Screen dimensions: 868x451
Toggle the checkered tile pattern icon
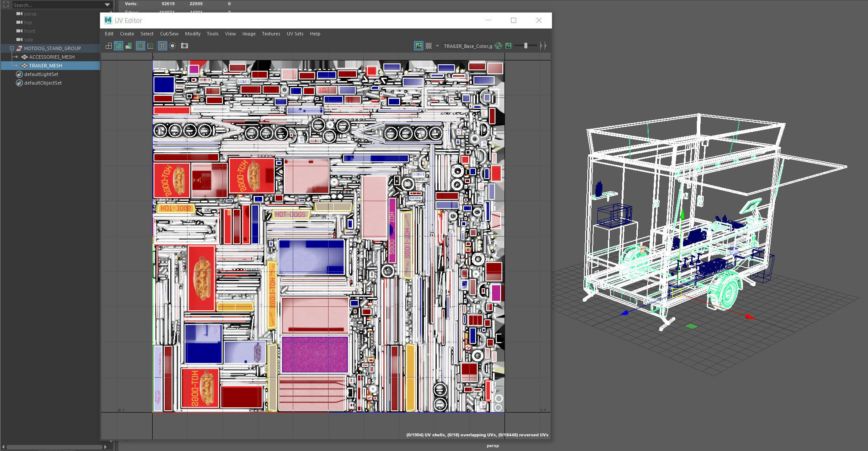429,46
